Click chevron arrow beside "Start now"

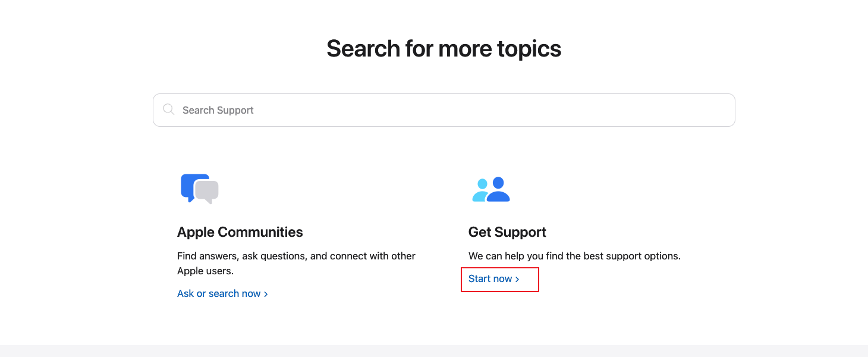(x=517, y=279)
